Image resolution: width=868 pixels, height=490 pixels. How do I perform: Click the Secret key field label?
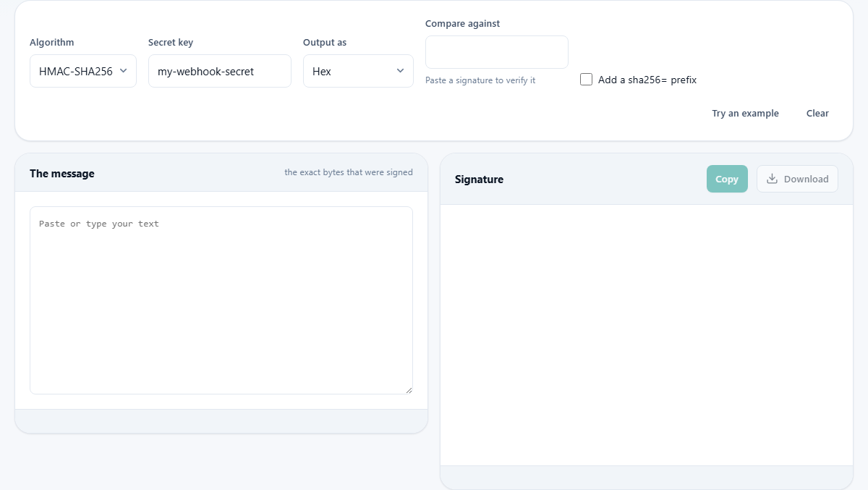(171, 42)
